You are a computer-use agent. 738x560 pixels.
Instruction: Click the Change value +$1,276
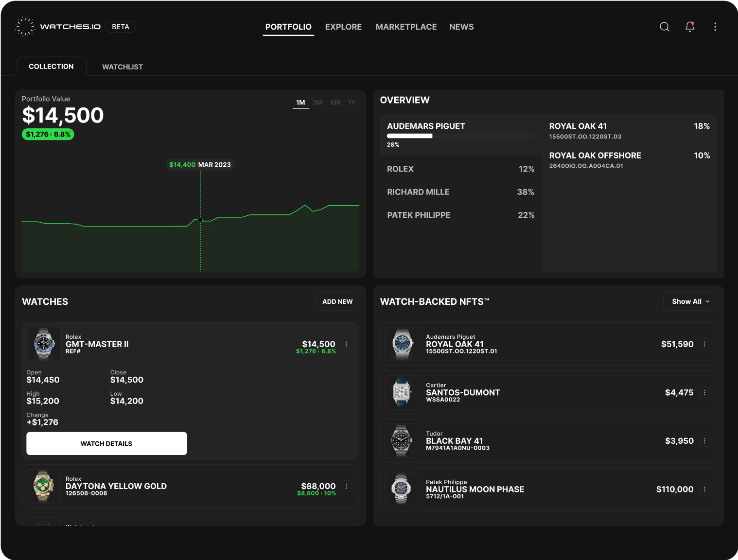coord(42,422)
